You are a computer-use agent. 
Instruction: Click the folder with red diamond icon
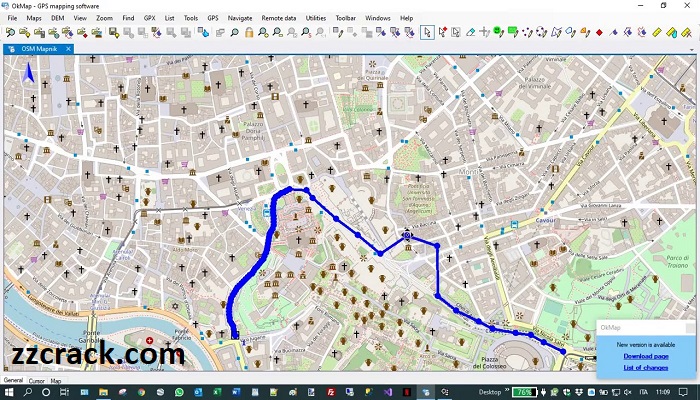82,32
